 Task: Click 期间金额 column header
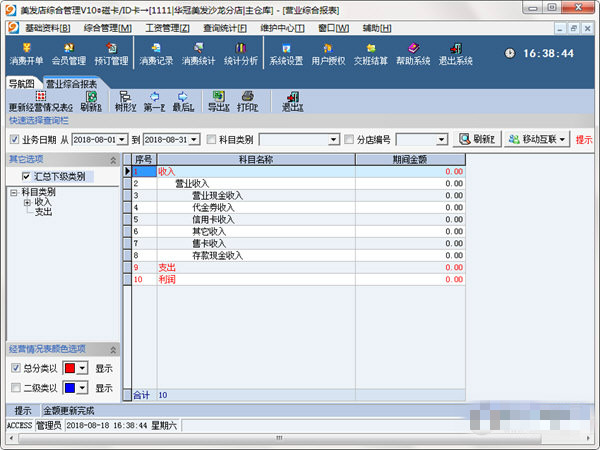tap(410, 160)
